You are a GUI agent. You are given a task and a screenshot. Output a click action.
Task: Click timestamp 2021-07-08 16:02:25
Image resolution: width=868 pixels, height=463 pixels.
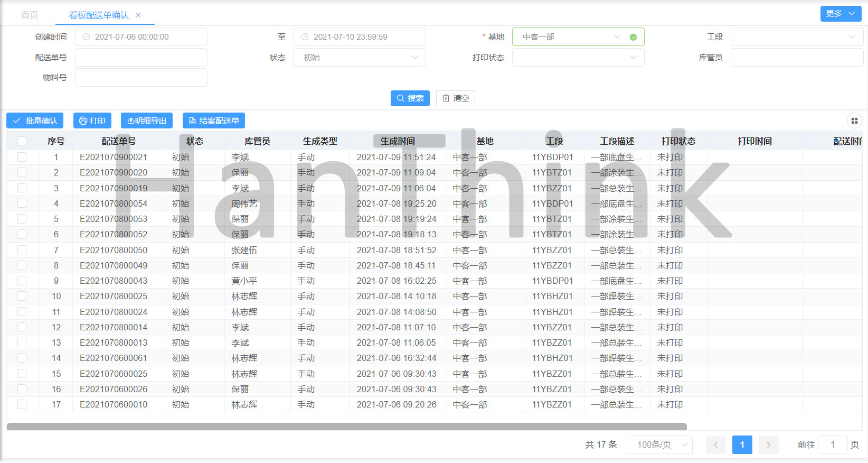[397, 281]
